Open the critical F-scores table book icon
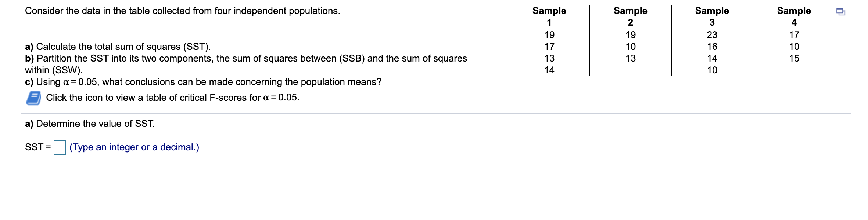 [34, 98]
